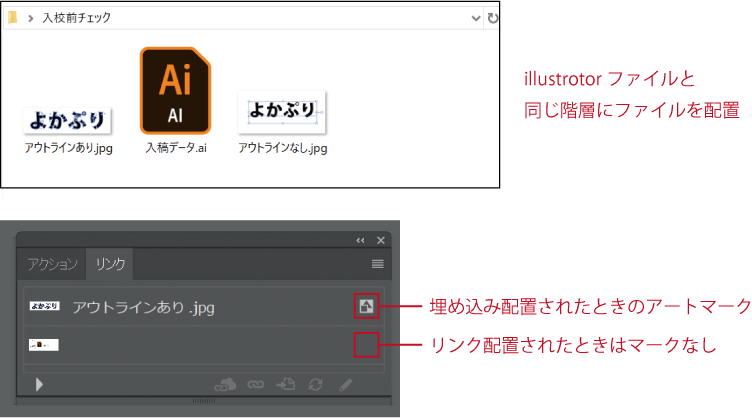Open the Links panel menu

point(377,264)
